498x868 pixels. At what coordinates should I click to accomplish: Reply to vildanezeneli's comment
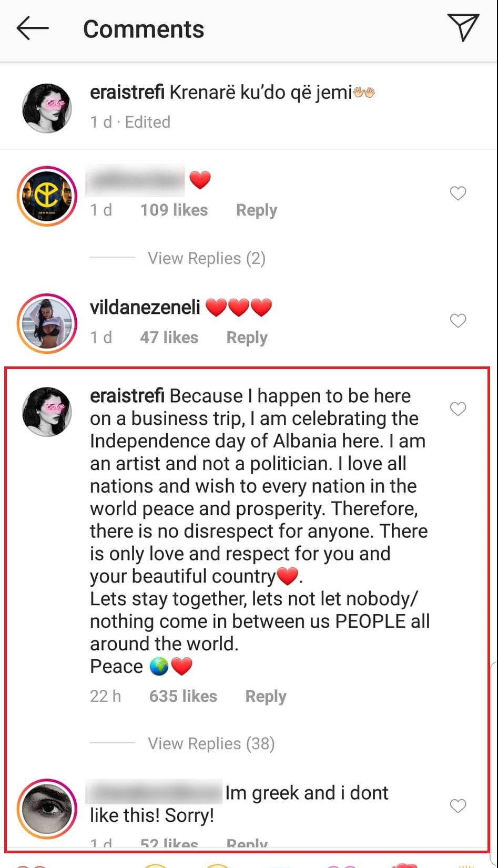click(247, 338)
